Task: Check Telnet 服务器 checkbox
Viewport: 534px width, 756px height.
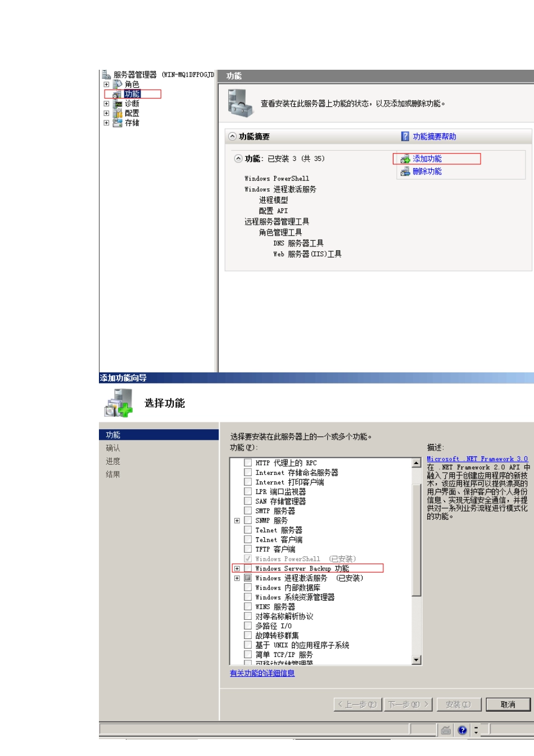Action: [248, 529]
